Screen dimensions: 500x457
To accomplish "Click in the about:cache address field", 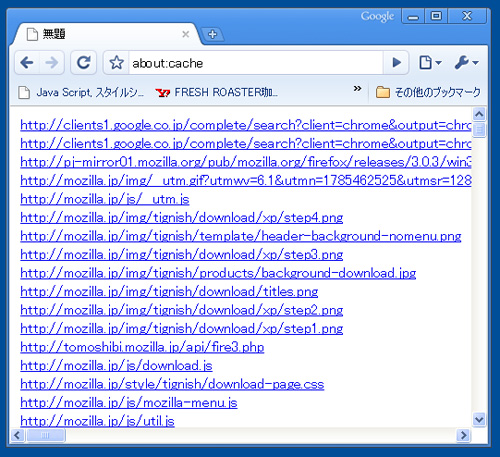I will pos(256,63).
